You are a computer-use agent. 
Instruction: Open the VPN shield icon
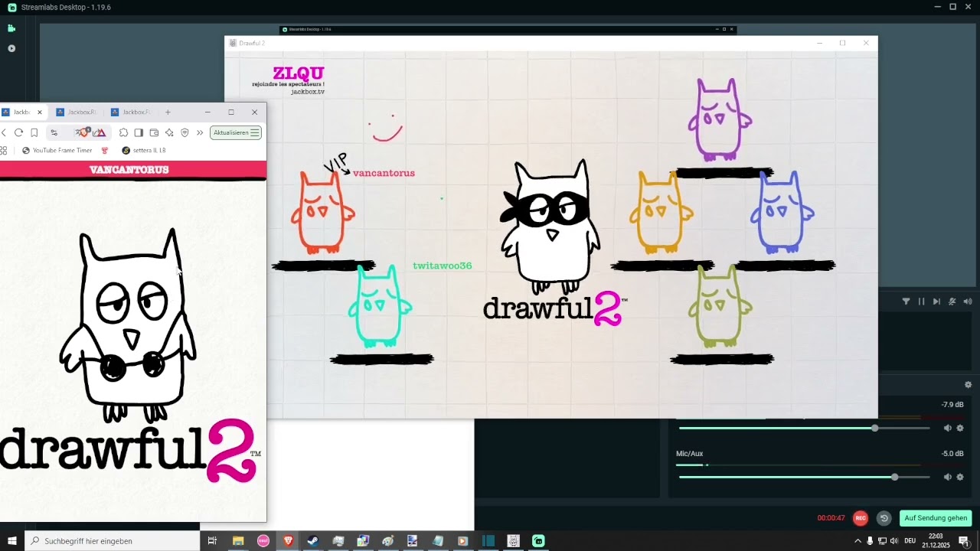click(185, 132)
